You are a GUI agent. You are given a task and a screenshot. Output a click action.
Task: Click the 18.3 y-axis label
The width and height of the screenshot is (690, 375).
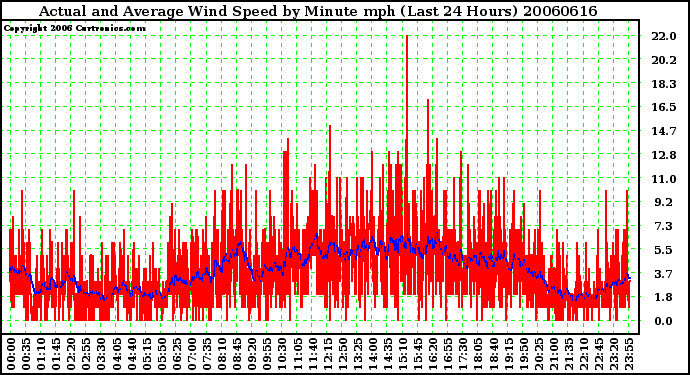click(664, 84)
